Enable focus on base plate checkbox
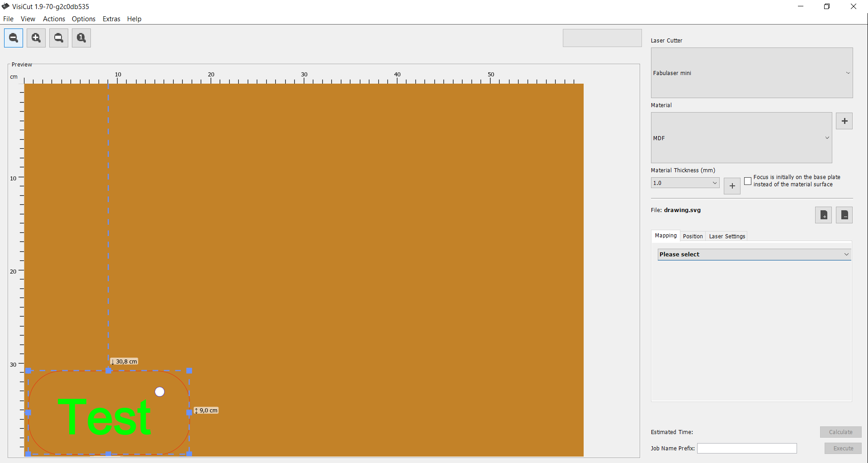The width and height of the screenshot is (868, 463). click(748, 181)
